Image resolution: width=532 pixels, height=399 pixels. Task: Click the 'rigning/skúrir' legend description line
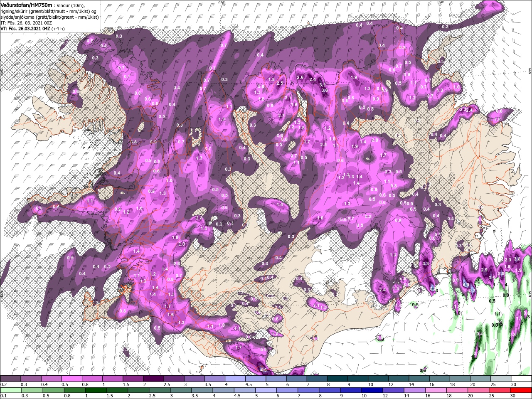(x=49, y=11)
